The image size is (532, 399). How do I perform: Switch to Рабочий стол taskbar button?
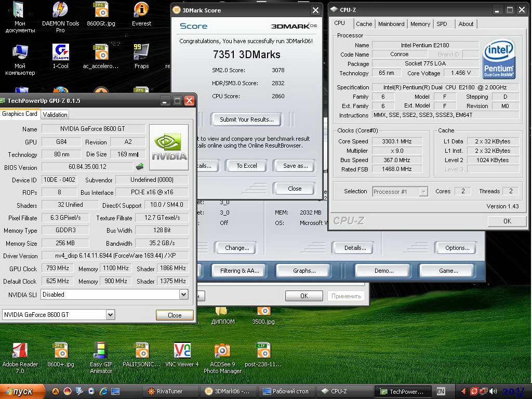(287, 391)
